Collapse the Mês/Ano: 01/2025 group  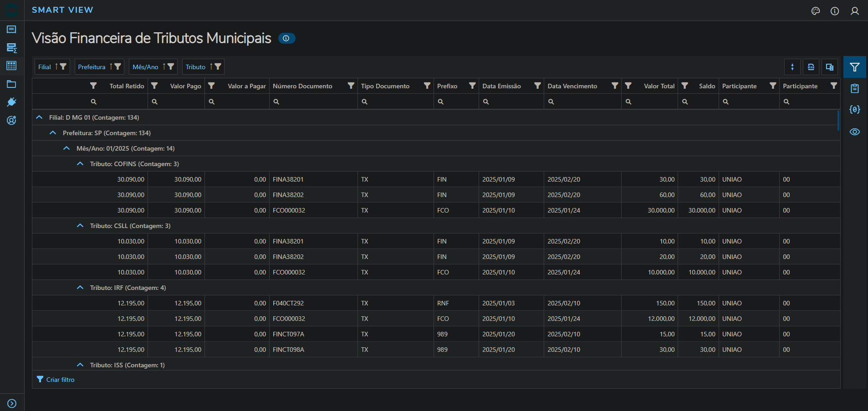pos(66,148)
